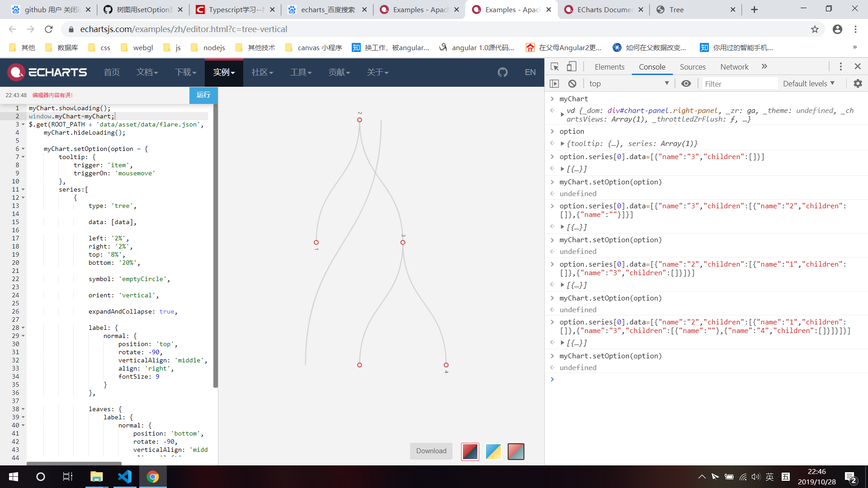Viewport: 868px width, 488px height.
Task: Open Default levels log filter dropdown
Action: point(809,84)
